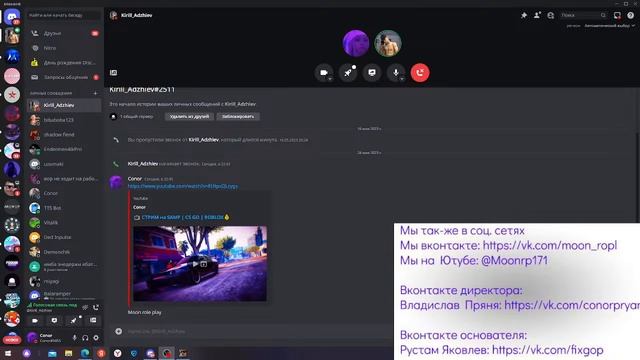Open the Windows Start menu

point(8,353)
